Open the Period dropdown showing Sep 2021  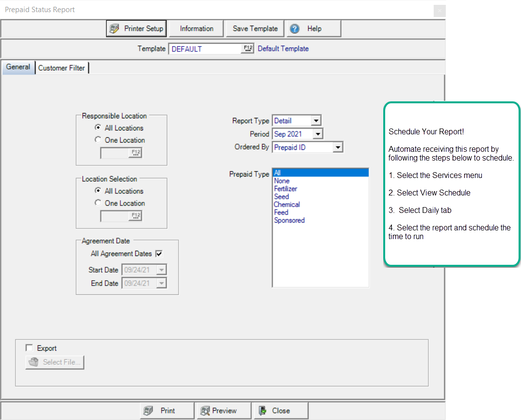[318, 134]
